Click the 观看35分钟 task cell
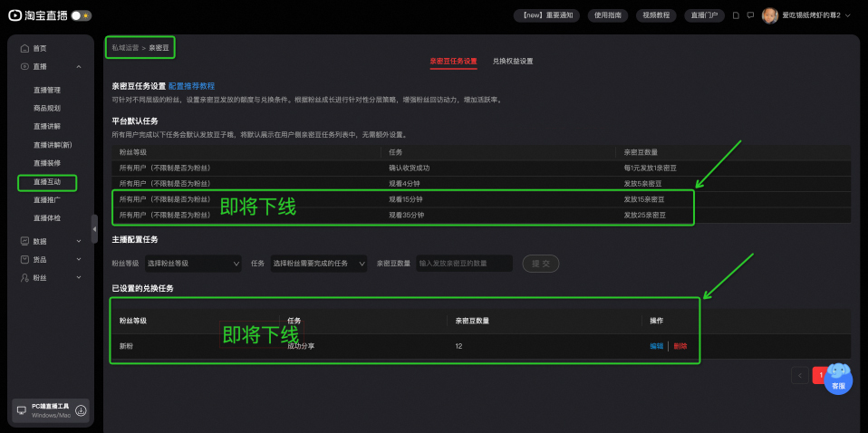Screen dimensions: 868x433 click(406, 215)
